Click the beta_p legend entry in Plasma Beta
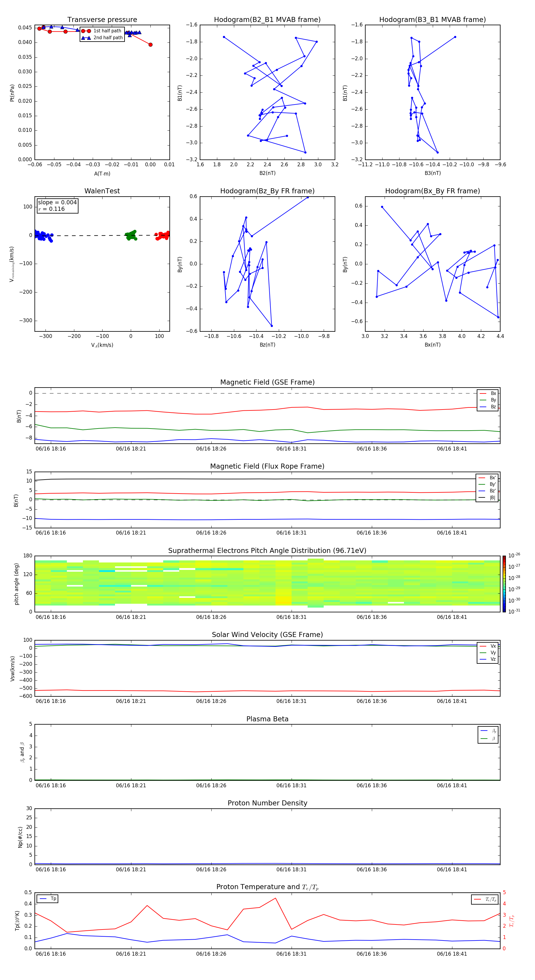 [488, 731]
